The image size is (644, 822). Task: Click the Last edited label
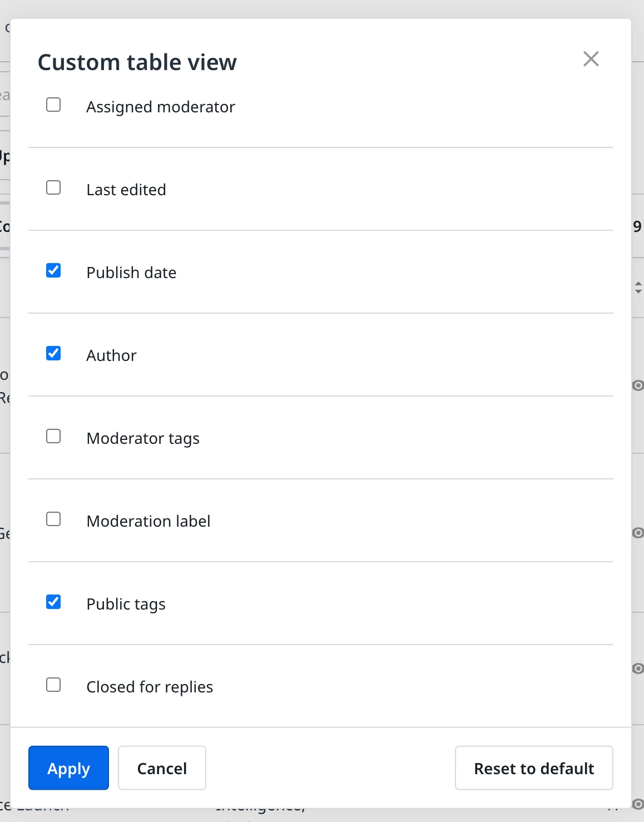click(x=126, y=190)
